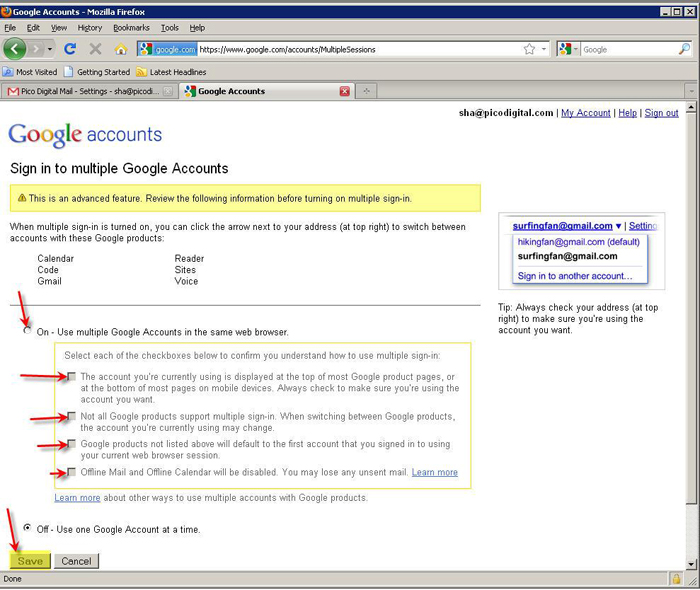Click the search magnifier icon

click(684, 49)
